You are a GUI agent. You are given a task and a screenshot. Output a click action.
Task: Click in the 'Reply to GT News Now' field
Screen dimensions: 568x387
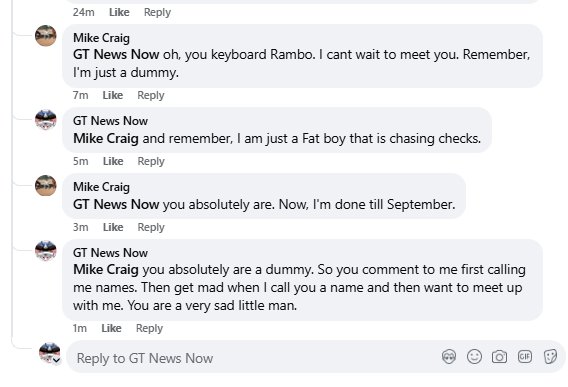254,358
